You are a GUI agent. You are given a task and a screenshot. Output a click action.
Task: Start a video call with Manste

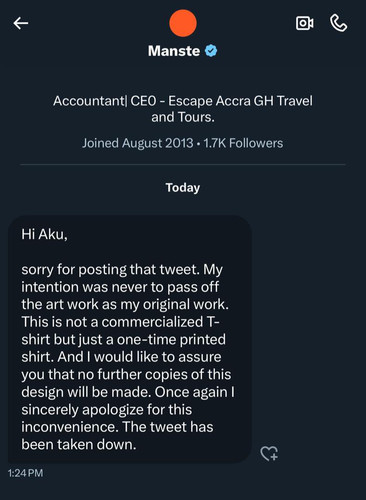tap(305, 23)
